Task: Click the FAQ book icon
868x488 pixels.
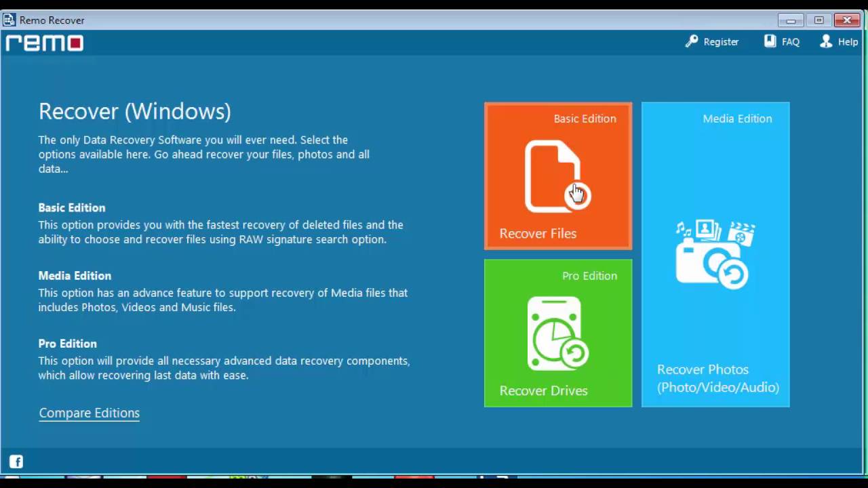Action: click(770, 41)
